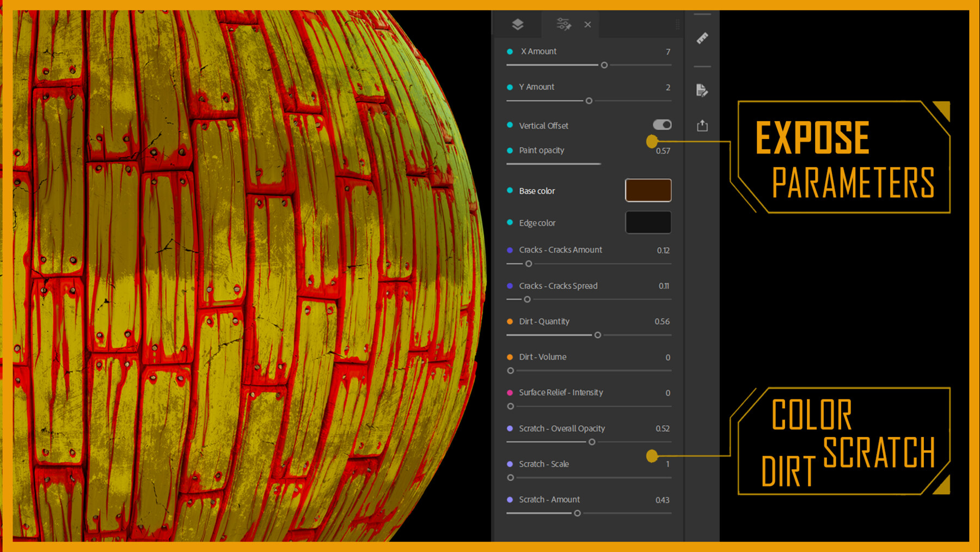The image size is (980, 552).
Task: Open the Edge color swatch
Action: [x=648, y=222]
